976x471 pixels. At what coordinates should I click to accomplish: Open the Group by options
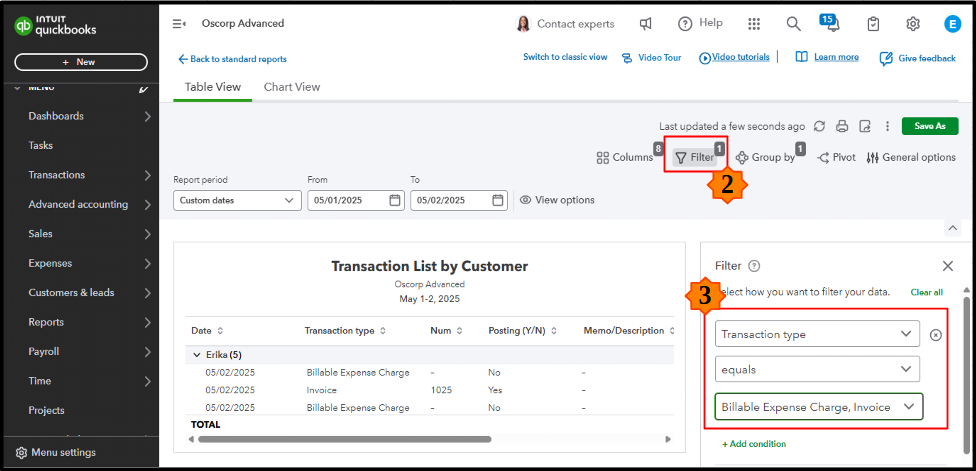pyautogui.click(x=766, y=157)
